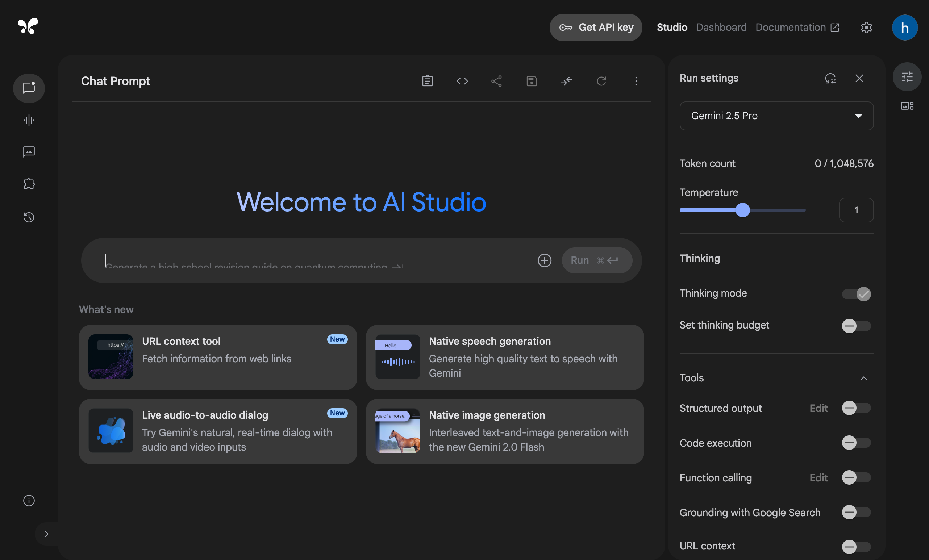Image resolution: width=929 pixels, height=560 pixels.
Task: Collapse the Tools section chevron
Action: (x=863, y=378)
